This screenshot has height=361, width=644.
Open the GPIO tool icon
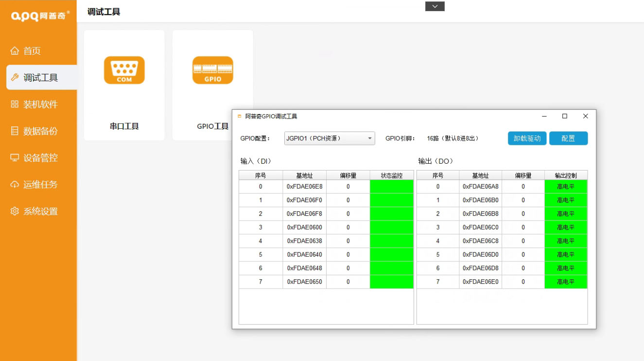click(x=212, y=70)
